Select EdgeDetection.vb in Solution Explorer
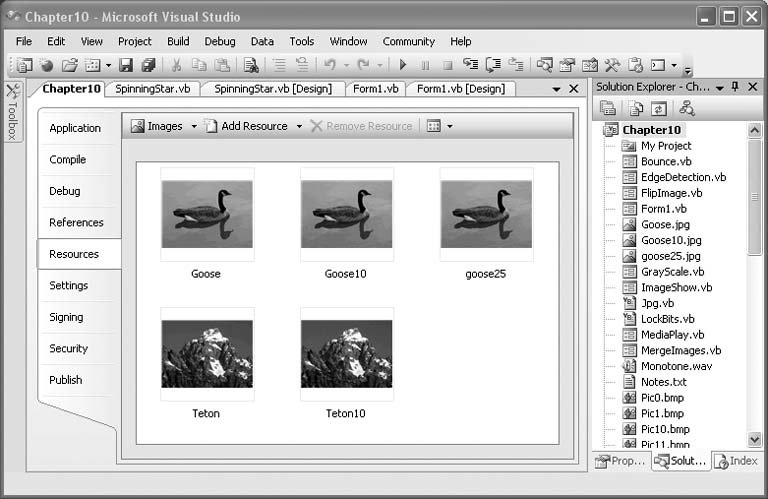 tap(683, 177)
